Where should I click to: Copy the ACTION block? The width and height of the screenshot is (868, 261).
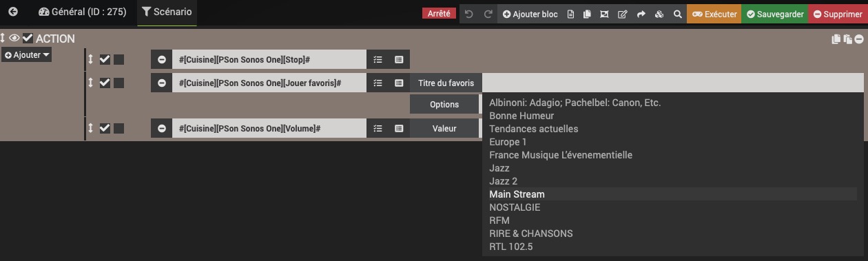[x=836, y=39]
